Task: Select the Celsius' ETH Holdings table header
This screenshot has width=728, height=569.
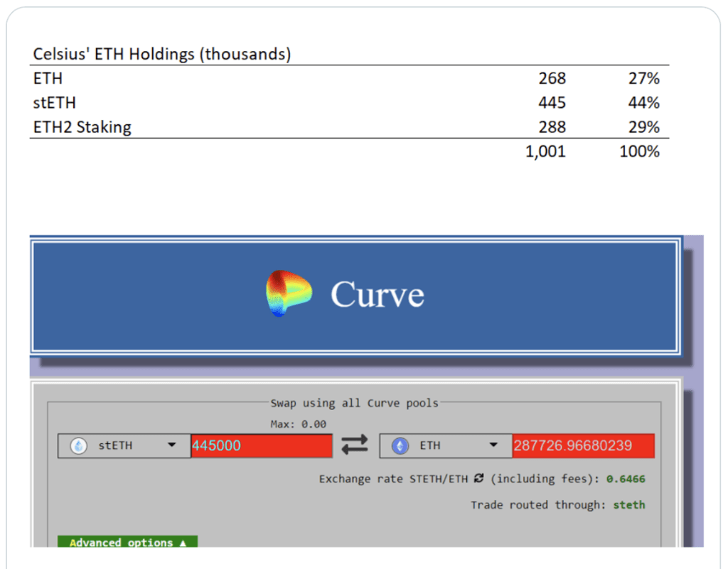Action: click(x=162, y=55)
